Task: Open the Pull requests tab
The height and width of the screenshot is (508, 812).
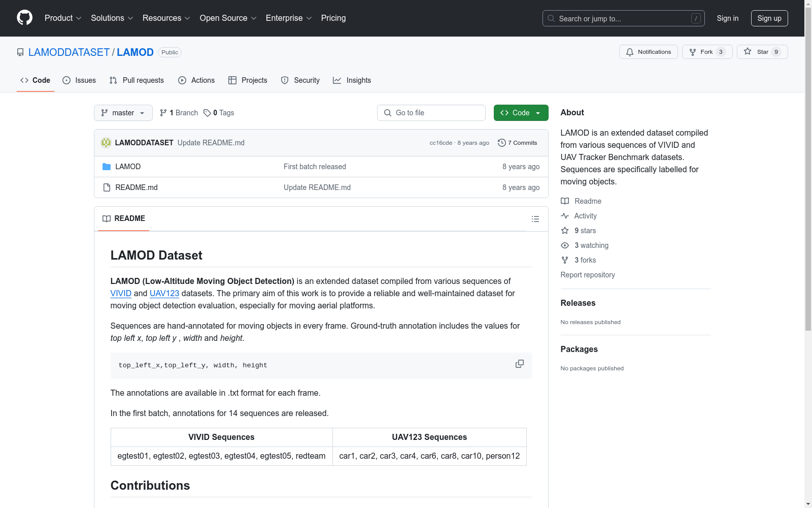Action: (x=137, y=80)
